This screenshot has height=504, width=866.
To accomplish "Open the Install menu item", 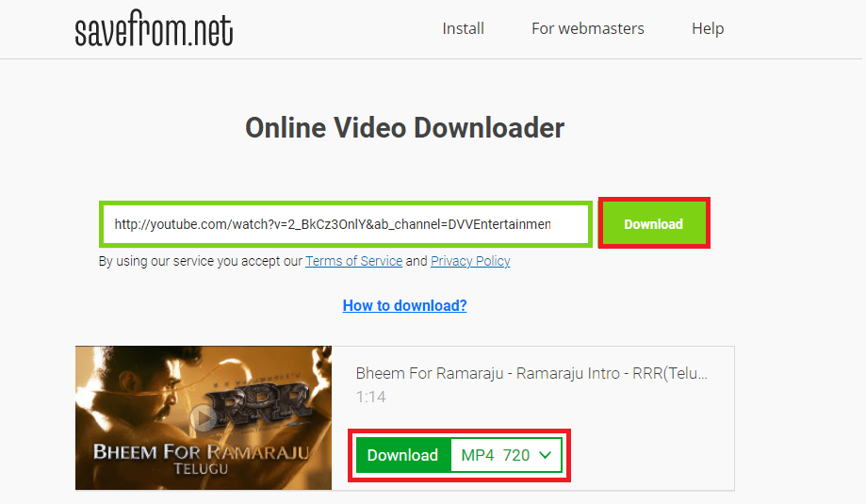I will point(463,28).
